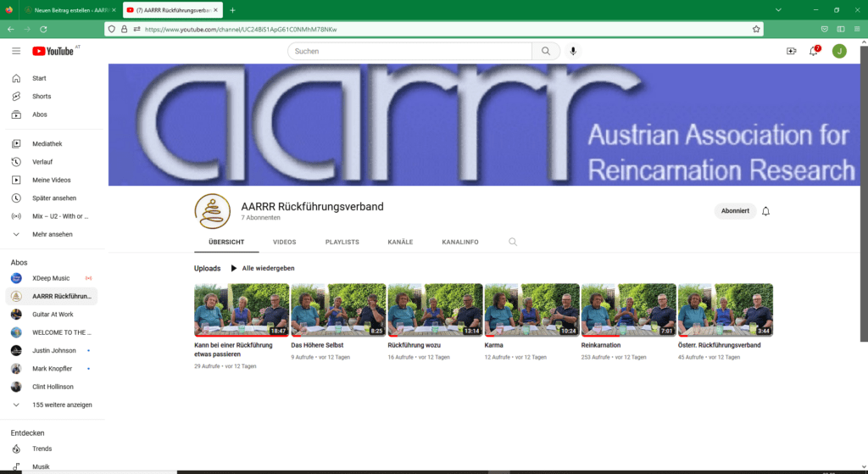Click the search magnifier button
This screenshot has height=474, width=868.
point(546,51)
